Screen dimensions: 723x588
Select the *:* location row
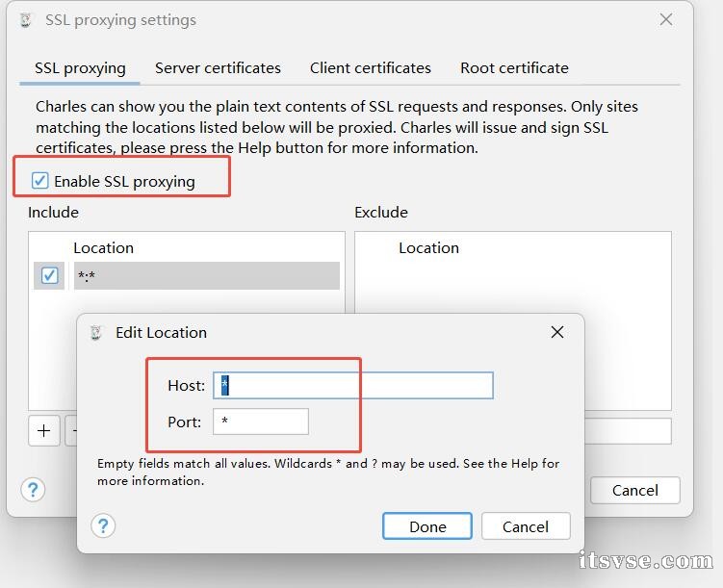tap(206, 276)
